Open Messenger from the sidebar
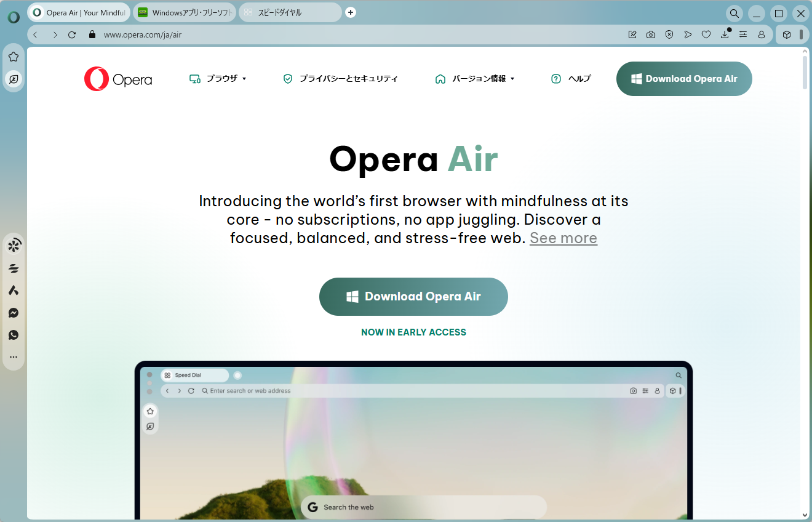Screen dimensions: 812x522 point(14,313)
